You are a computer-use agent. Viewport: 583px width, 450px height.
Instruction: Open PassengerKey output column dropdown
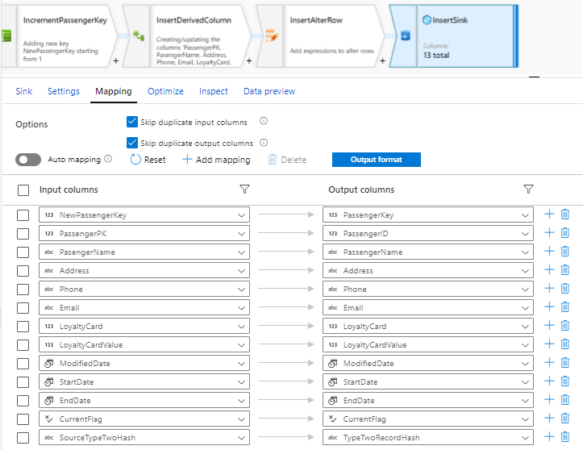428,215
